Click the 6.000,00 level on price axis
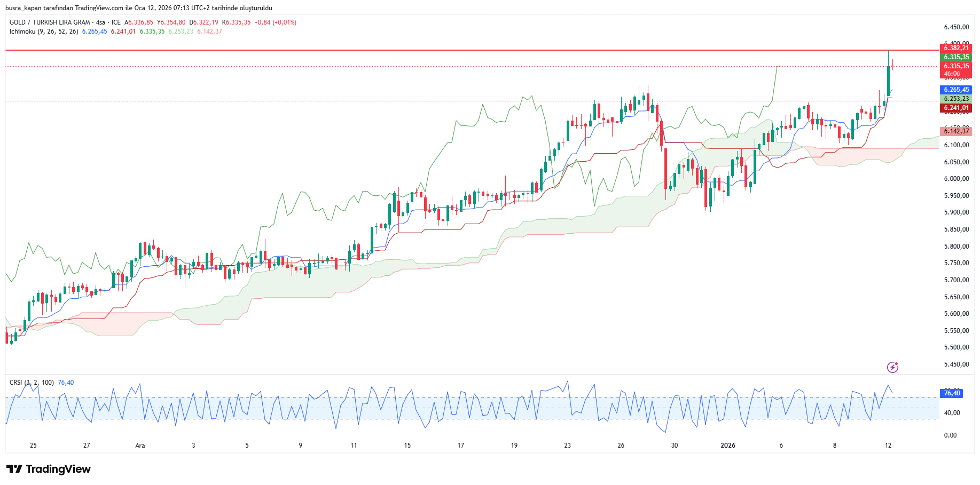This screenshot has height=485, width=980. pos(956,179)
